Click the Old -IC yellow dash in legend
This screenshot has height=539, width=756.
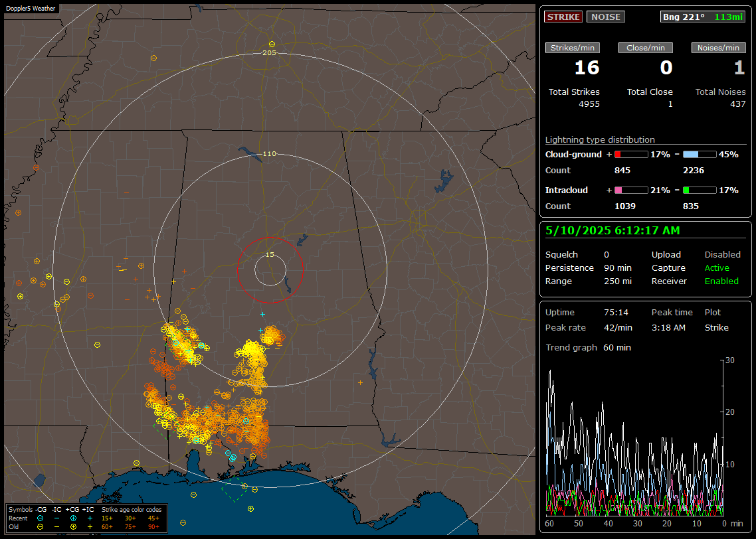point(57,527)
